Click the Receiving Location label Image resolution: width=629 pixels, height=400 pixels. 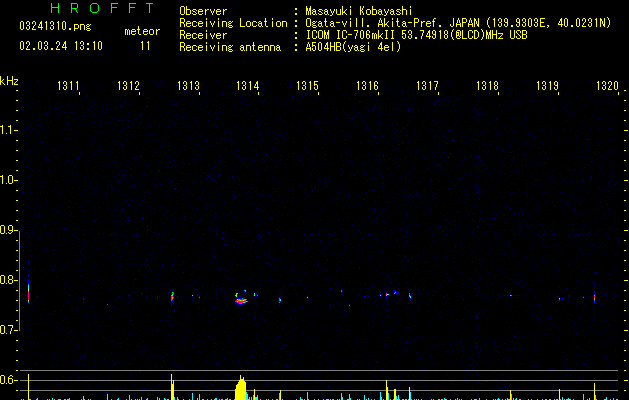click(x=233, y=23)
